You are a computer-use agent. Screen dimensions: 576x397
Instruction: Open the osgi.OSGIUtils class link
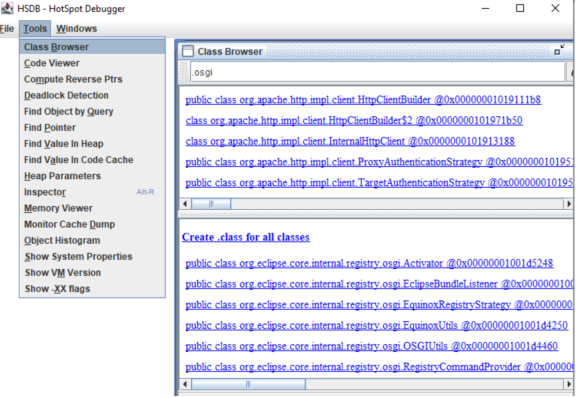(x=371, y=346)
